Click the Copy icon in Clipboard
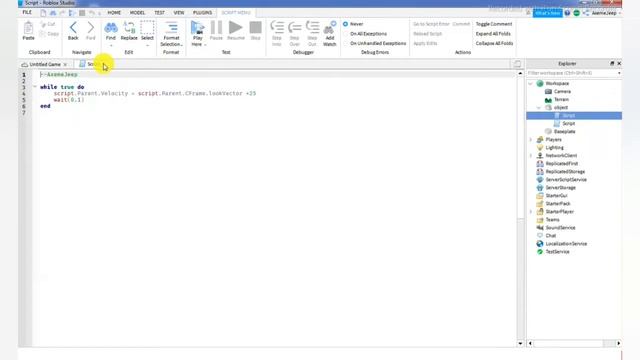Image resolution: width=640 pixels, height=360 pixels. point(43,34)
